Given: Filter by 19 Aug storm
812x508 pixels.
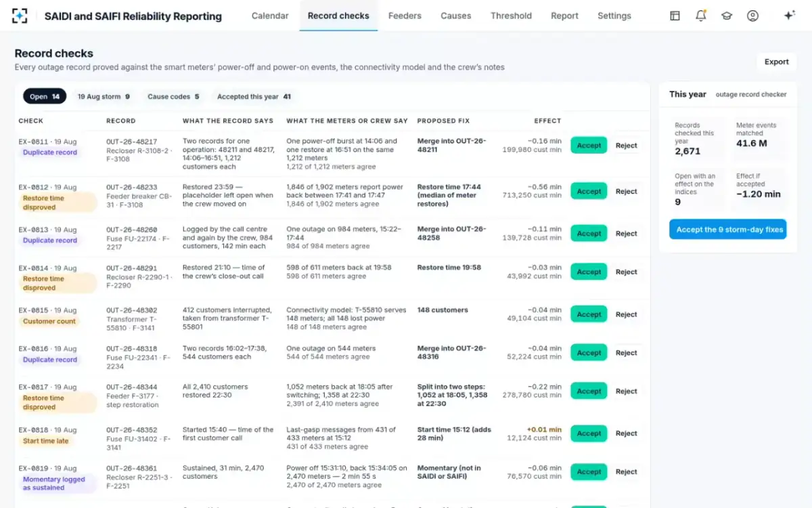Looking at the screenshot, I should coord(104,97).
